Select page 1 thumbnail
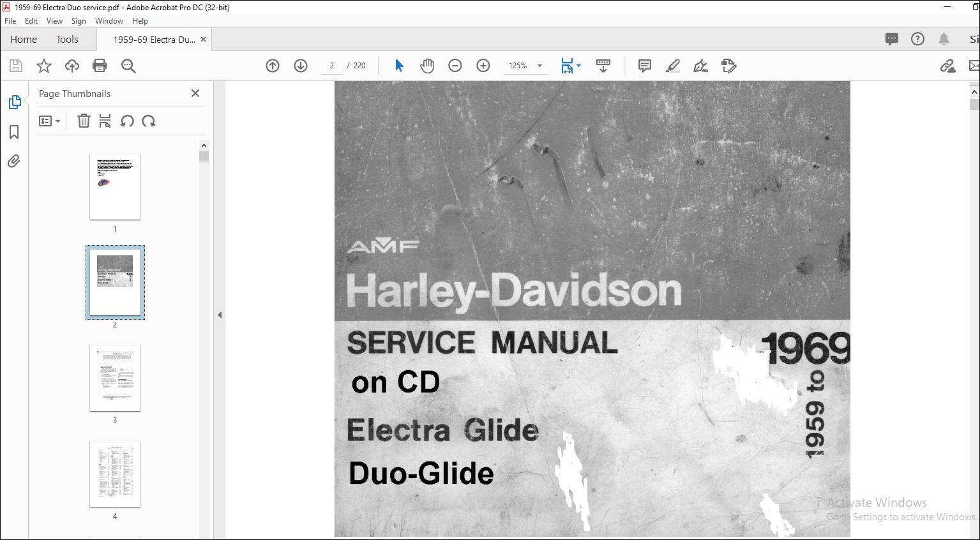This screenshot has width=980, height=540. click(x=115, y=186)
